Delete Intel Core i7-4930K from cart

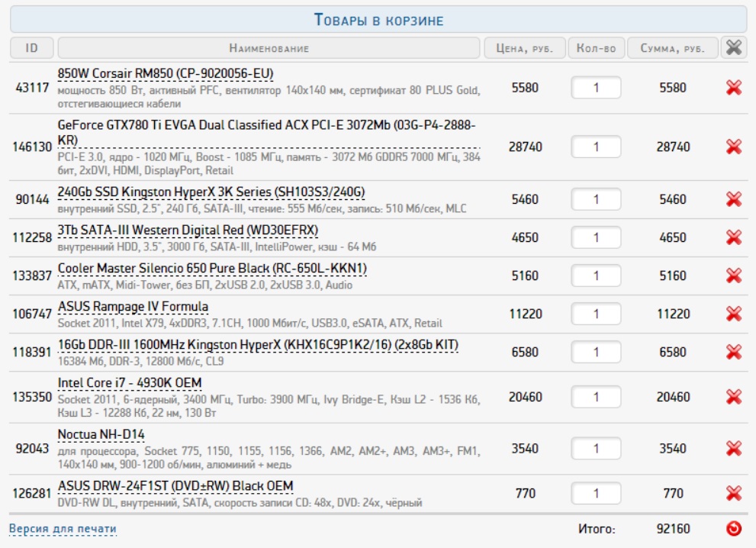tap(733, 397)
